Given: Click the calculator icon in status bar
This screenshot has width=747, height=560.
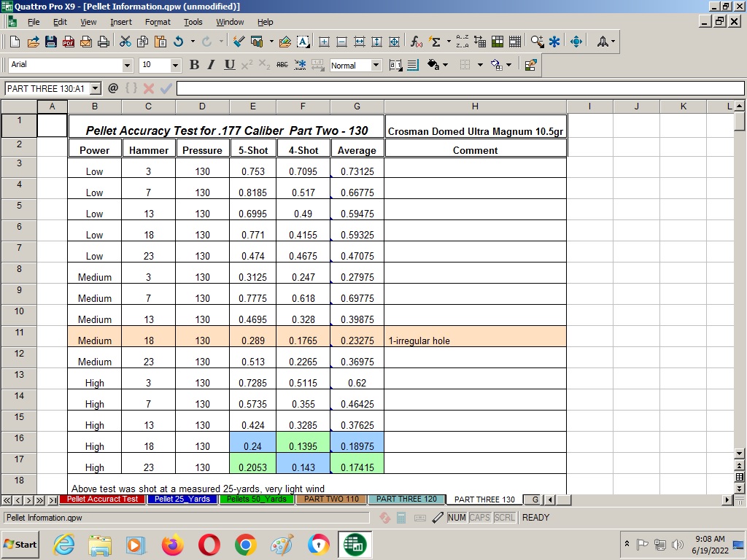Looking at the screenshot, I should tap(401, 518).
